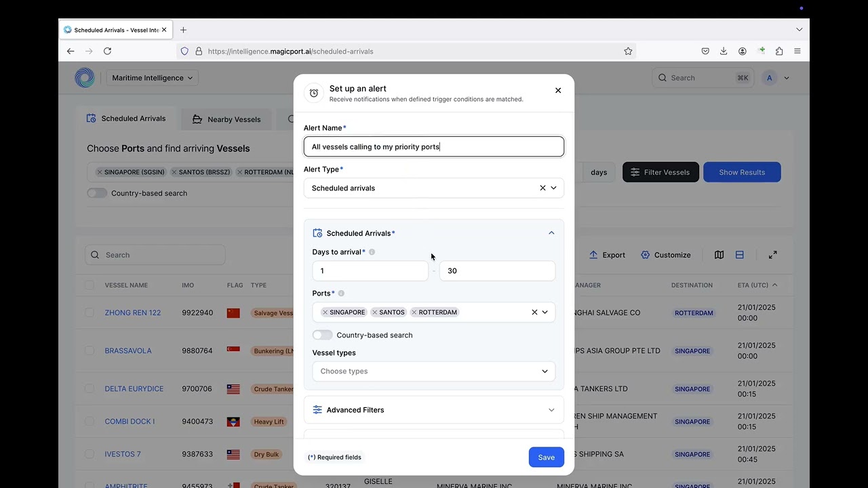Remove SINGAPORE port tag in dialog
Screen dimensions: 868x488
[325, 312]
